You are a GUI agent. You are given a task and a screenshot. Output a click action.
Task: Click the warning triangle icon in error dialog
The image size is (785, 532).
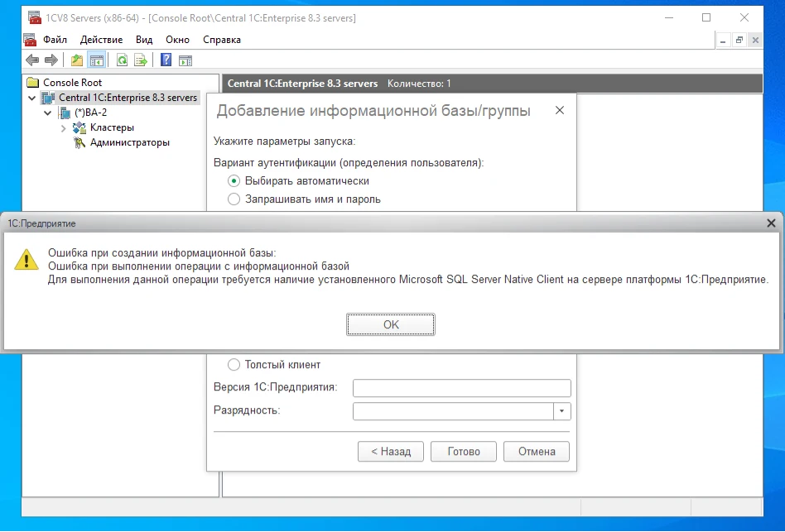coord(26,260)
